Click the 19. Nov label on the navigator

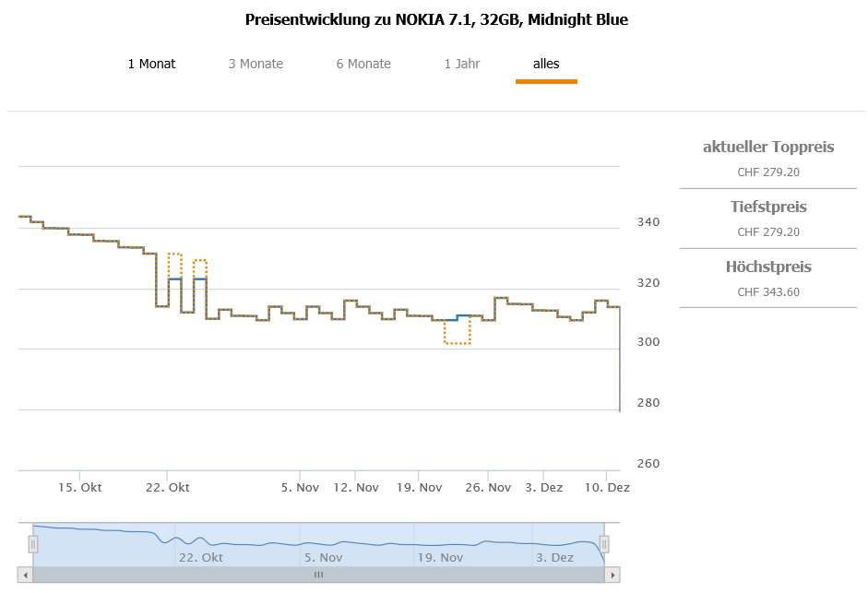(440, 557)
